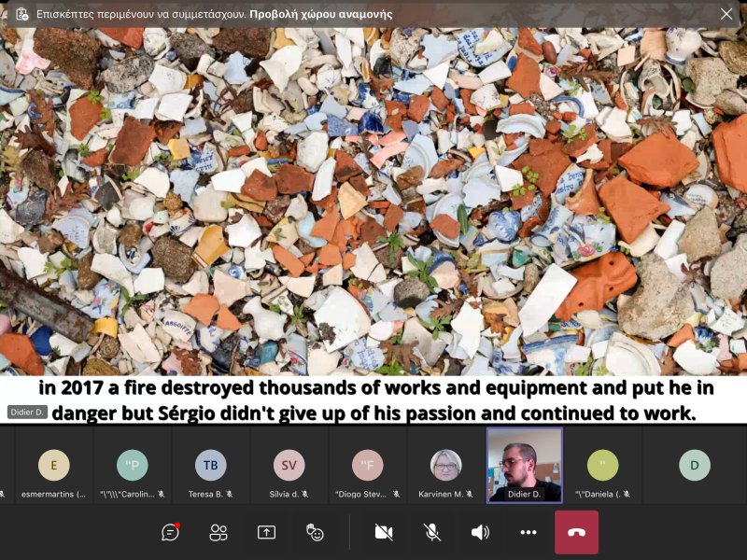The width and height of the screenshot is (747, 560).
Task: Click the green D participant avatar
Action: point(694,465)
